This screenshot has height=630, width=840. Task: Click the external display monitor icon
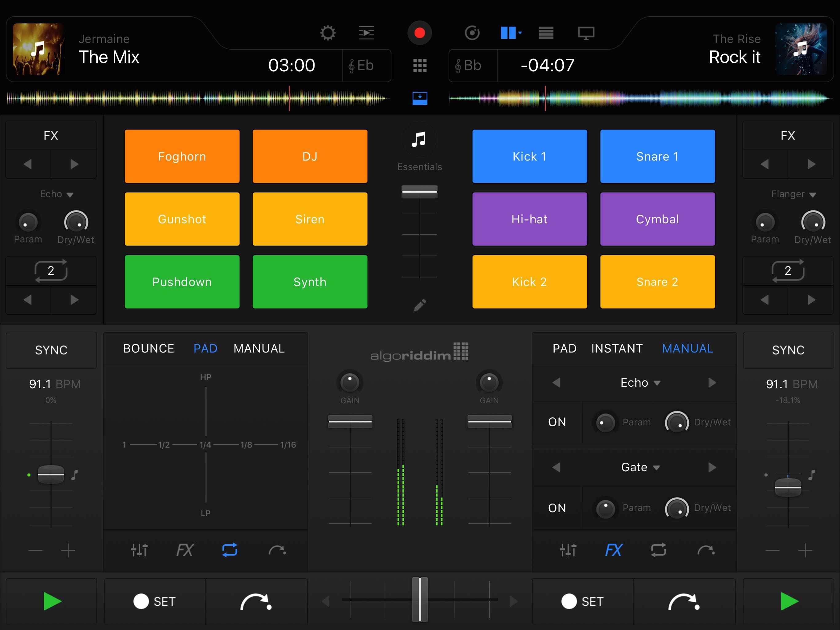[586, 33]
